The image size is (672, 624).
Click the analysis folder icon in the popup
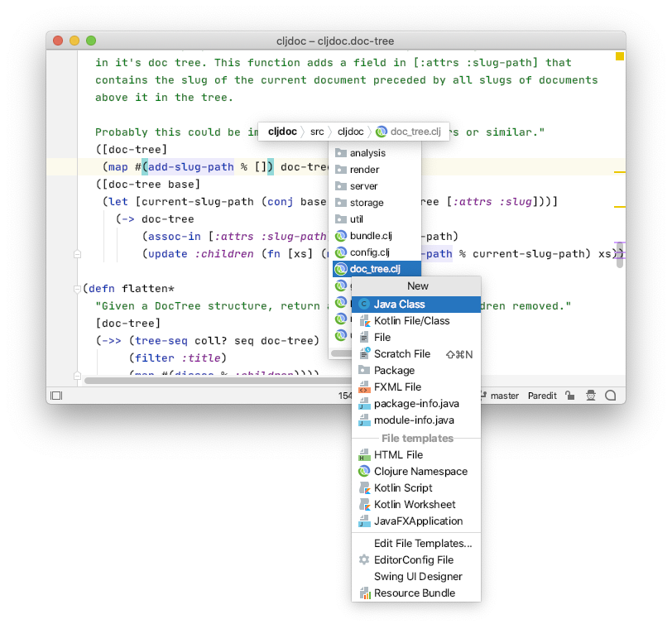[341, 153]
